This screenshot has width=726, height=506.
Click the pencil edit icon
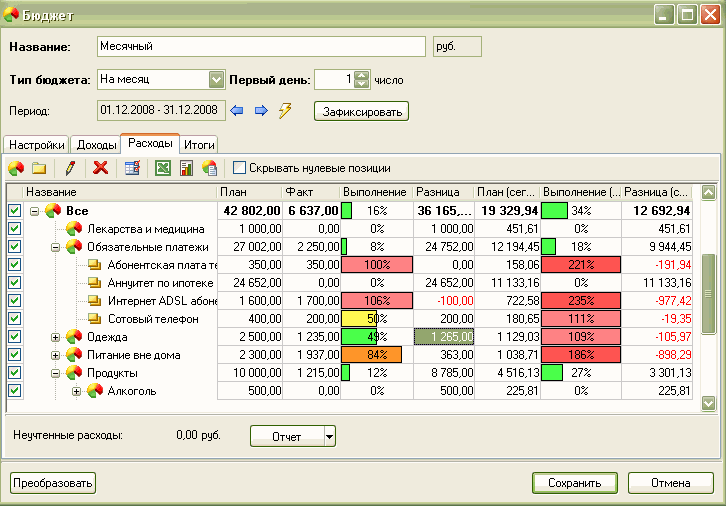(x=70, y=168)
